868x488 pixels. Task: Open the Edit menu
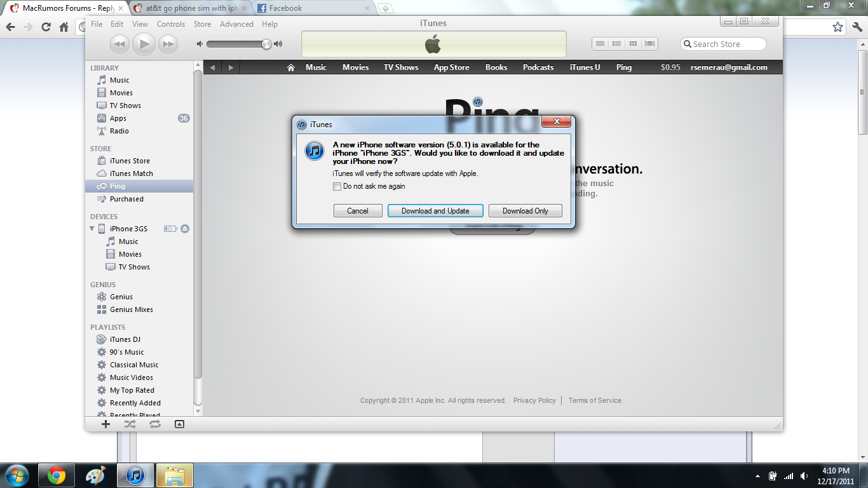117,24
